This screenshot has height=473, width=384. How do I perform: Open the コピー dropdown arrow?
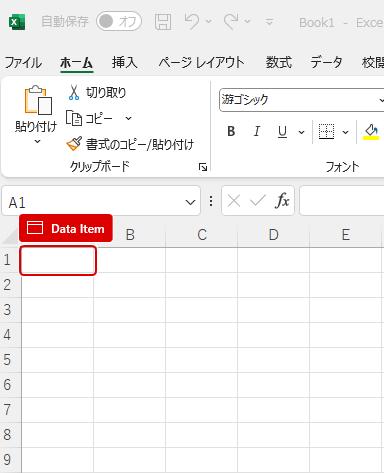click(129, 118)
